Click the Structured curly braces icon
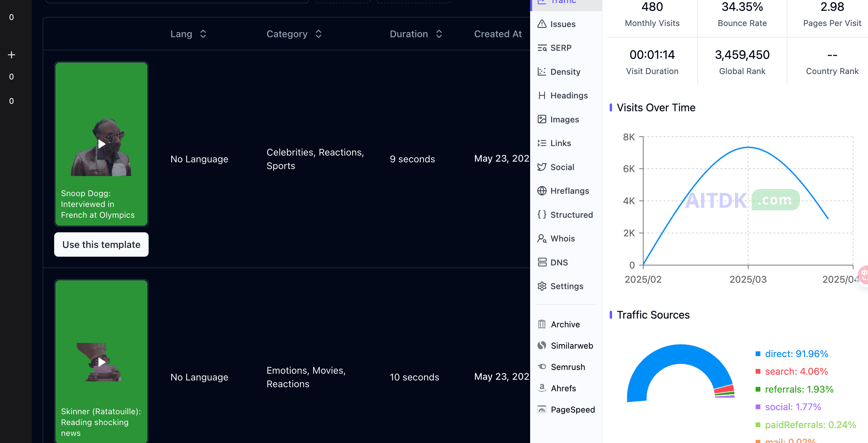 pyautogui.click(x=542, y=214)
